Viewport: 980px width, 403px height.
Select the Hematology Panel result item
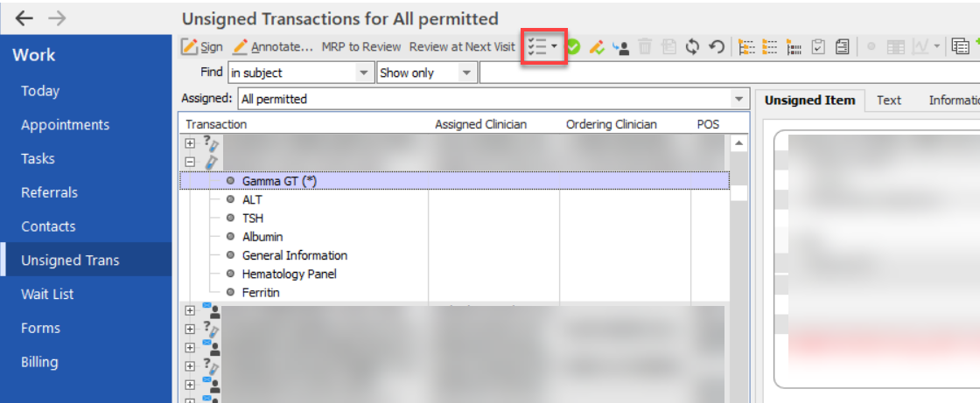click(x=289, y=274)
